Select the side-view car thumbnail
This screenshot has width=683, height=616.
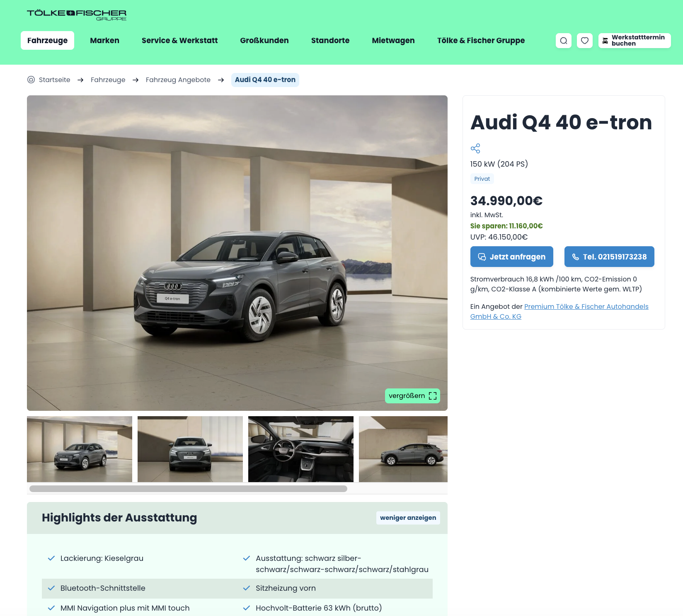[403, 449]
